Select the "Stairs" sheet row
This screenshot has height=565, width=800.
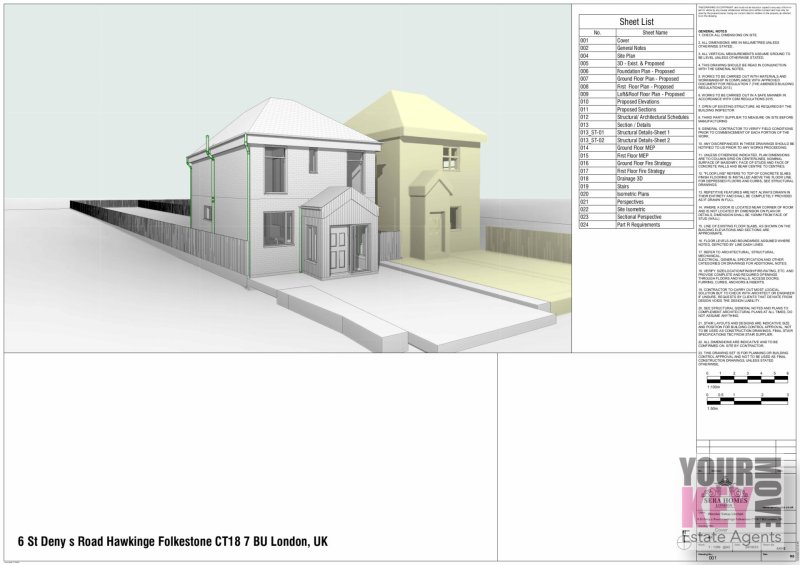click(x=636, y=186)
